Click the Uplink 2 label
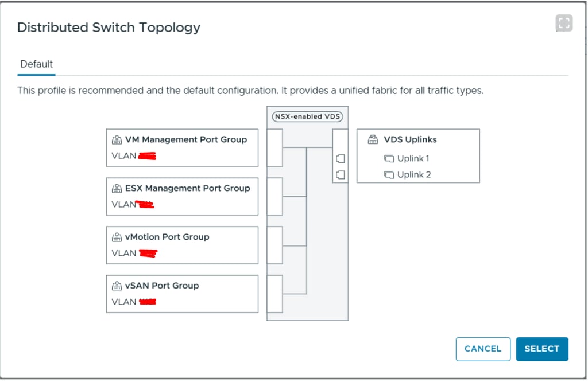588x382 pixels. [413, 174]
